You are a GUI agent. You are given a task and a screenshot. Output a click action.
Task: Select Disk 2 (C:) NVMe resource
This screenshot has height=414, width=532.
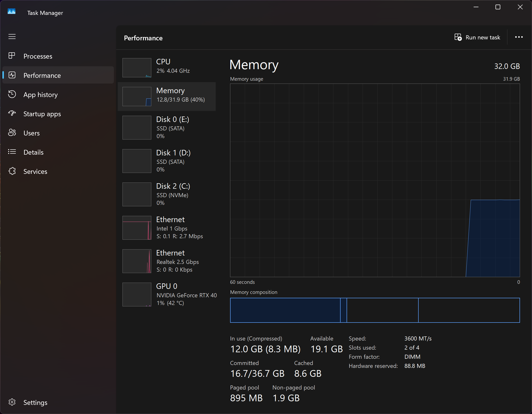[168, 194]
